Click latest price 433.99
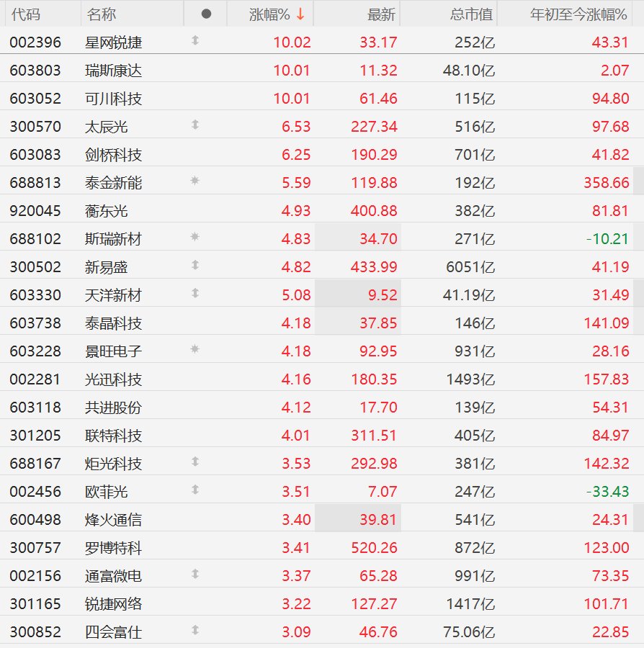644x648 pixels. click(374, 267)
